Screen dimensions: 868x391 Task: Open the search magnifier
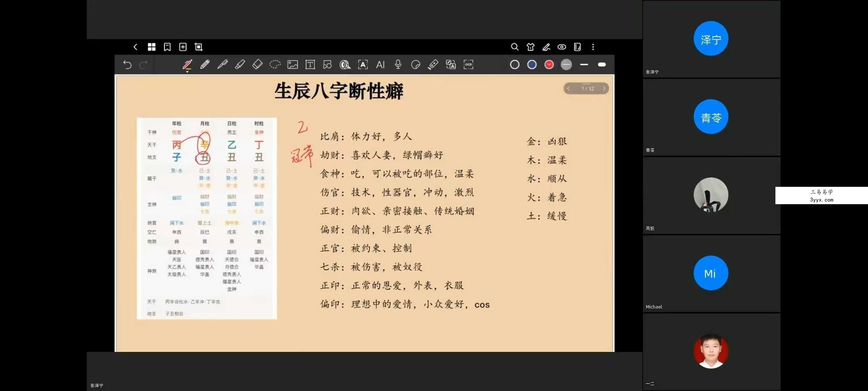(x=515, y=47)
